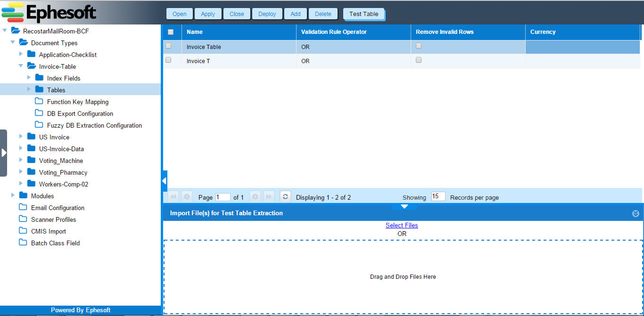Click the Voting_Pharmacy folder icon
Image resolution: width=644 pixels, height=316 pixels.
(x=32, y=172)
